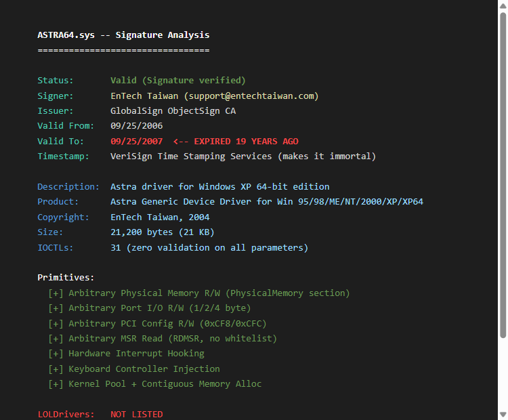Click "Astra driver for Windows XP 64-bit edition"

219,187
